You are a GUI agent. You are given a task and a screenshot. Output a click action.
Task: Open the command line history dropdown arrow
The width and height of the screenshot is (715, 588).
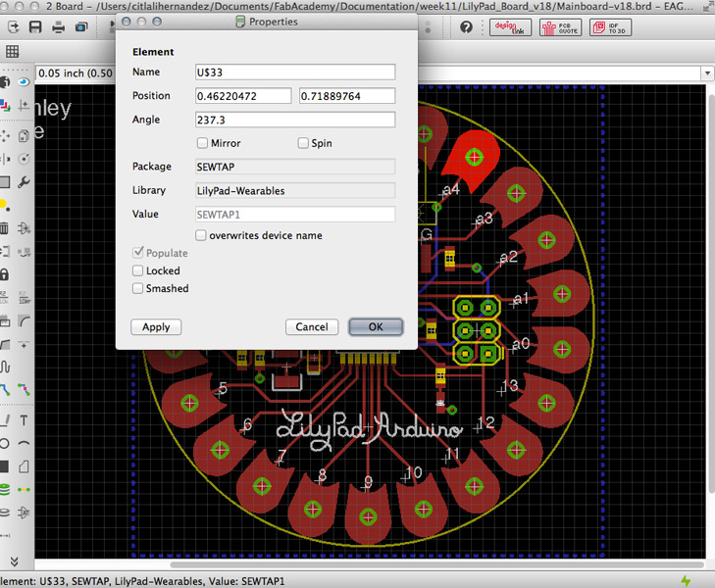[707, 73]
